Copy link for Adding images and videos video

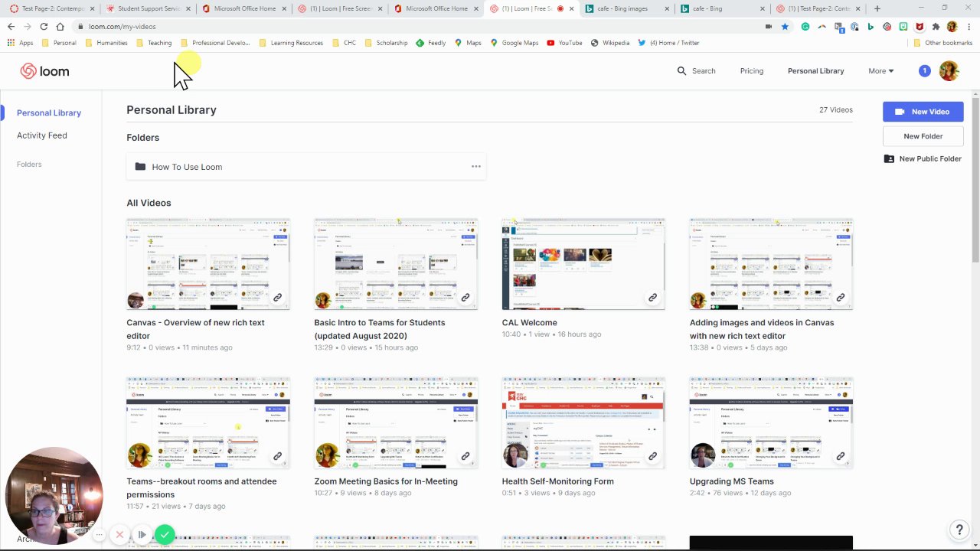click(840, 297)
